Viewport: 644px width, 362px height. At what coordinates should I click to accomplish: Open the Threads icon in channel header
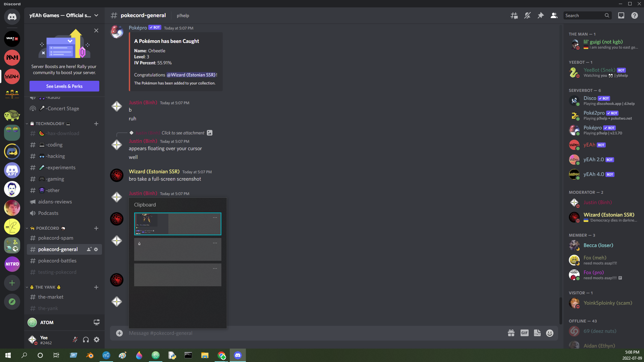click(x=514, y=15)
